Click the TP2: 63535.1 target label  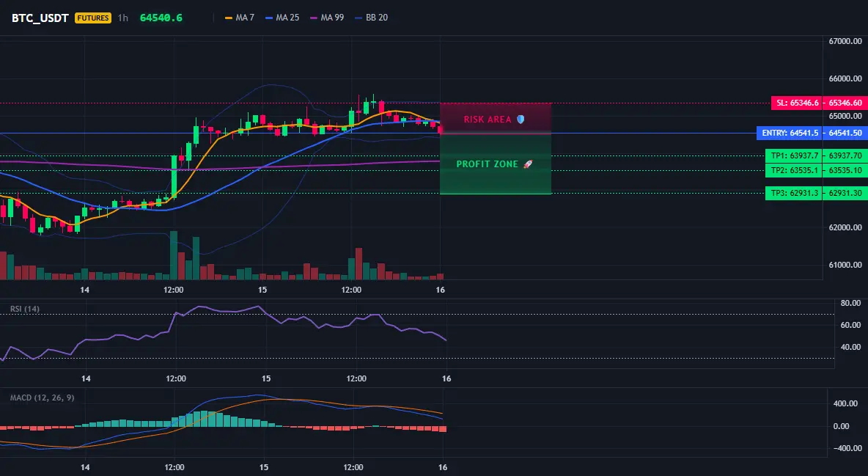pyautogui.click(x=795, y=171)
